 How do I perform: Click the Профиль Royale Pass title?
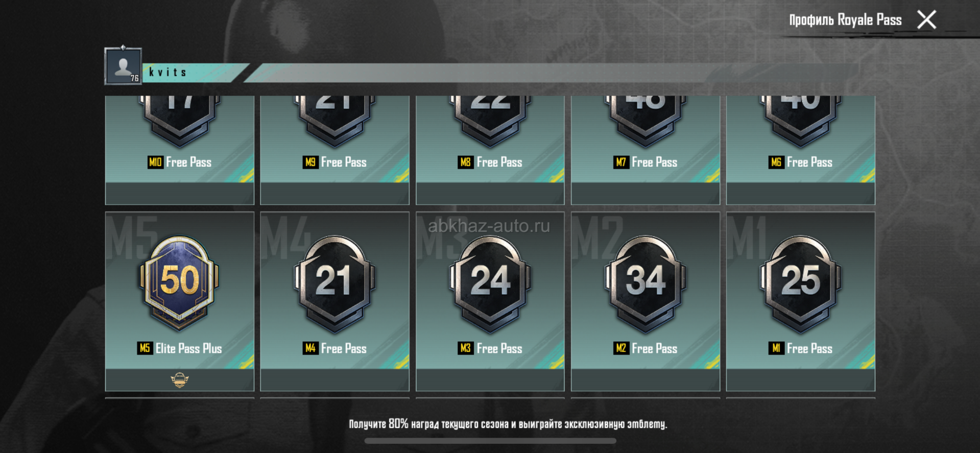(x=845, y=20)
